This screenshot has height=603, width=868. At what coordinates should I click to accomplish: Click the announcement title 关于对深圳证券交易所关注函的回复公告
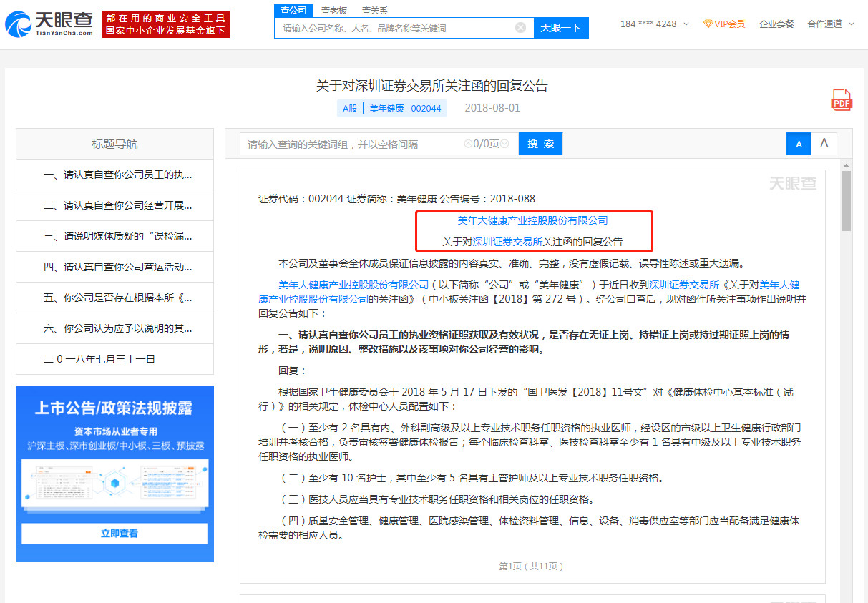click(432, 86)
